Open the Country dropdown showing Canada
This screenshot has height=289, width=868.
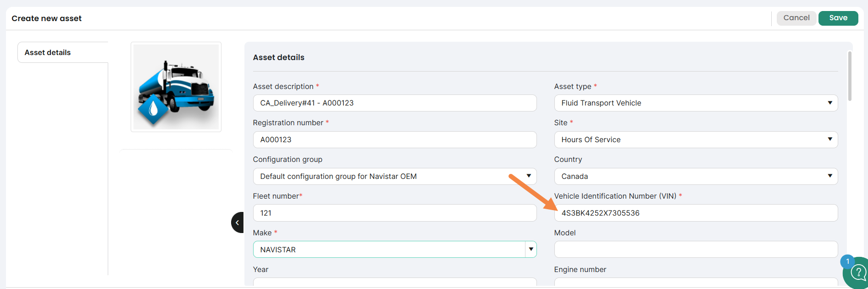pyautogui.click(x=696, y=176)
